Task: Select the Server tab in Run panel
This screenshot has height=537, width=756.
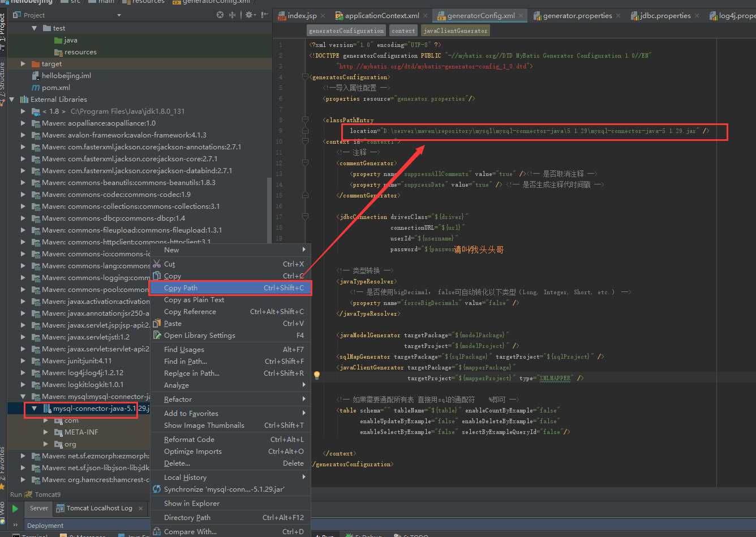Action: click(x=39, y=508)
